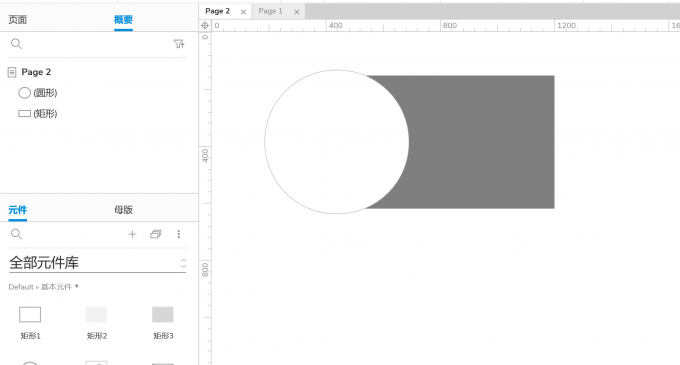Pick the 矩形3 gray widget thumbnail
The image size is (680, 365).
pyautogui.click(x=163, y=315)
